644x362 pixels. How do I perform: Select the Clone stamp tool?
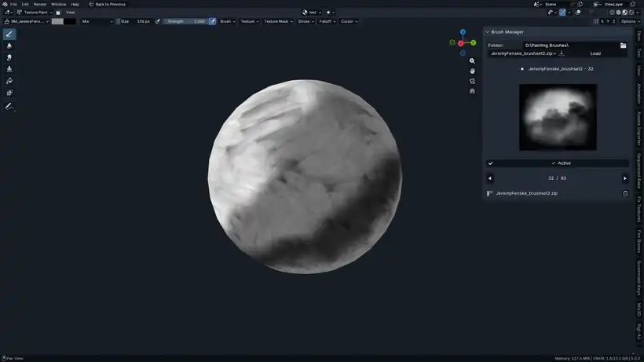click(9, 69)
